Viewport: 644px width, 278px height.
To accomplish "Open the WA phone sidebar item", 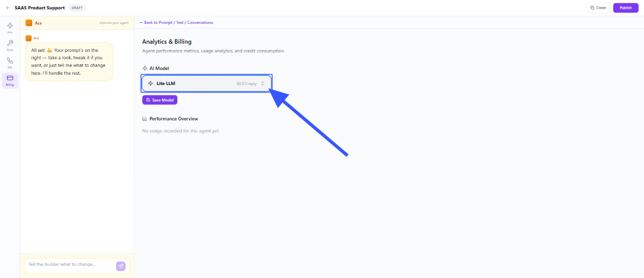I will [10, 63].
